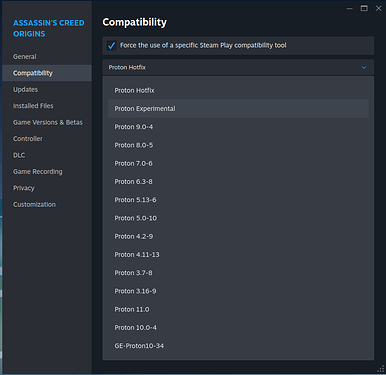Select Proton 5.13-6 entry
The width and height of the screenshot is (386, 375).
(238, 200)
